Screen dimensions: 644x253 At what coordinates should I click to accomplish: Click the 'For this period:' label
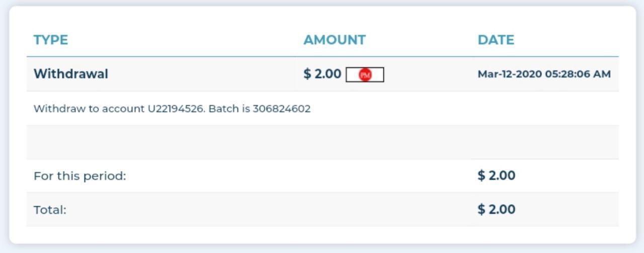pyautogui.click(x=79, y=177)
